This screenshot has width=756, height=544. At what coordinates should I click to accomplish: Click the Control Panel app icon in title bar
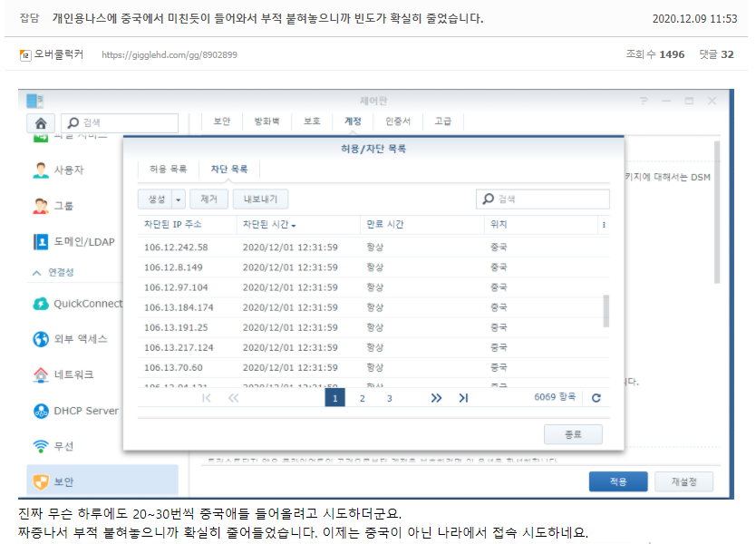(x=34, y=101)
